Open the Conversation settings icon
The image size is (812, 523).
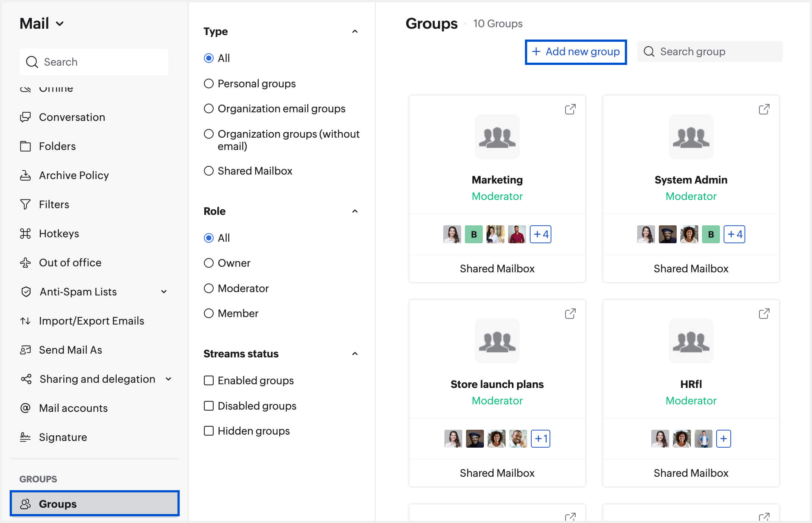point(25,117)
